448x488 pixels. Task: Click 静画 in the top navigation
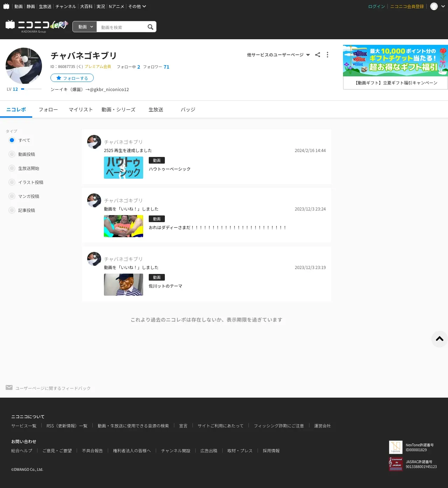point(31,6)
